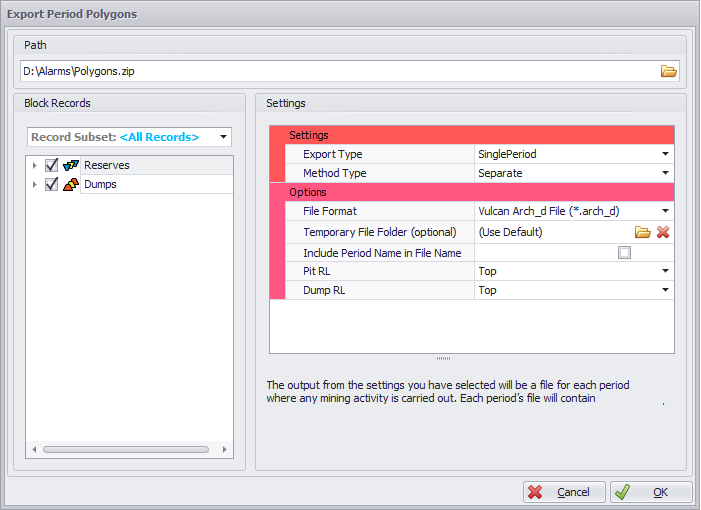Confirm the export with OK
Image resolution: width=701 pixels, height=510 pixels.
(651, 492)
